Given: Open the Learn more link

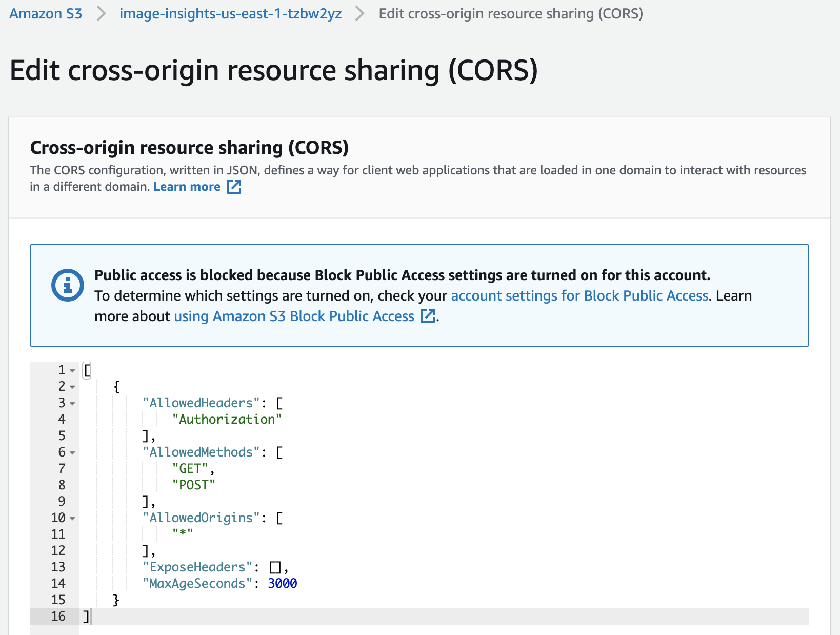Looking at the screenshot, I should 187,187.
